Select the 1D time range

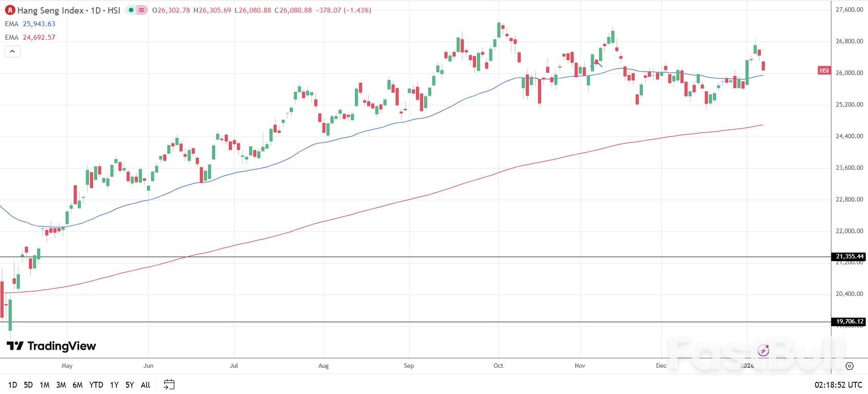click(x=13, y=385)
